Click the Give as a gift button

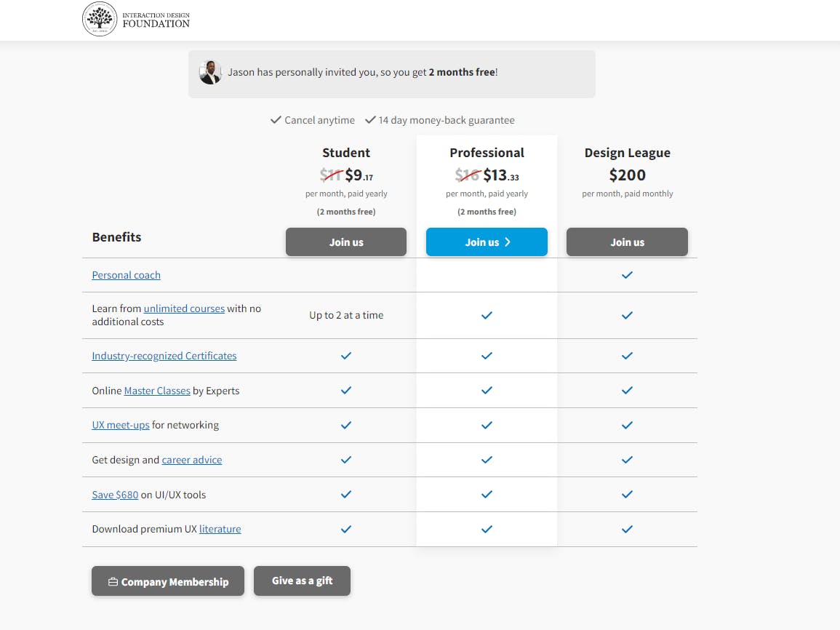click(x=302, y=581)
